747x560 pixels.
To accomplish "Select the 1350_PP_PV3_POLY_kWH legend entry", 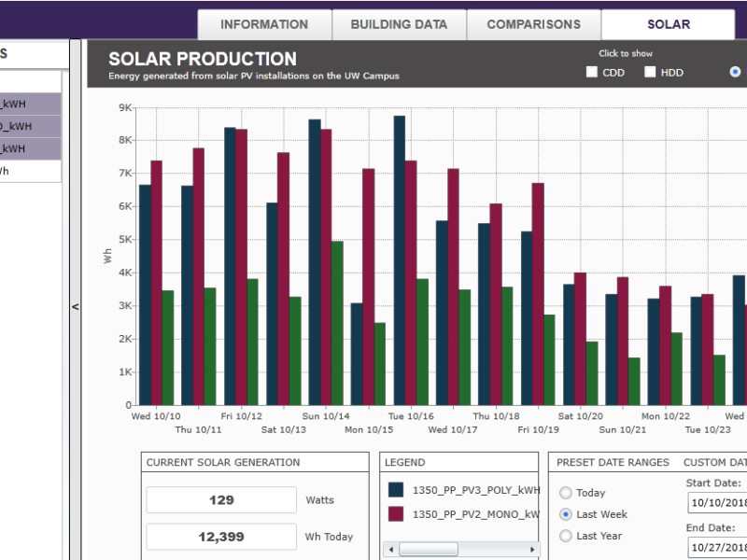I will (476, 490).
